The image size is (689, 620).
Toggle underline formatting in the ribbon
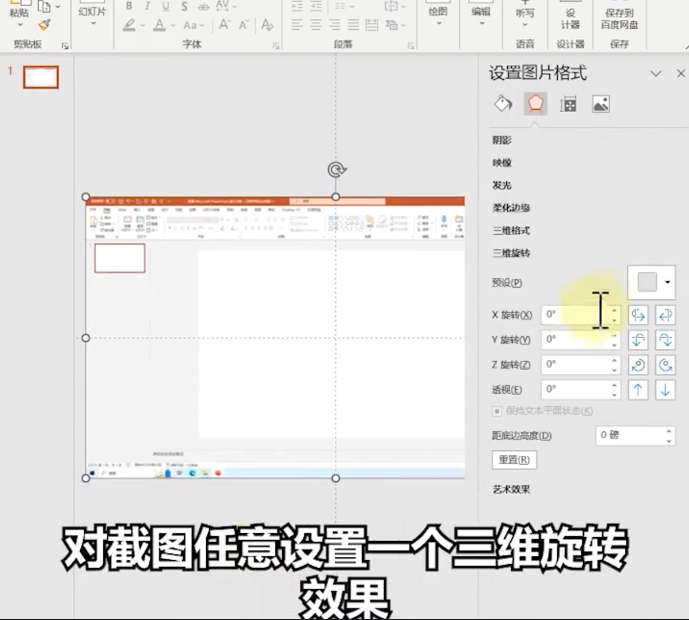tap(166, 6)
